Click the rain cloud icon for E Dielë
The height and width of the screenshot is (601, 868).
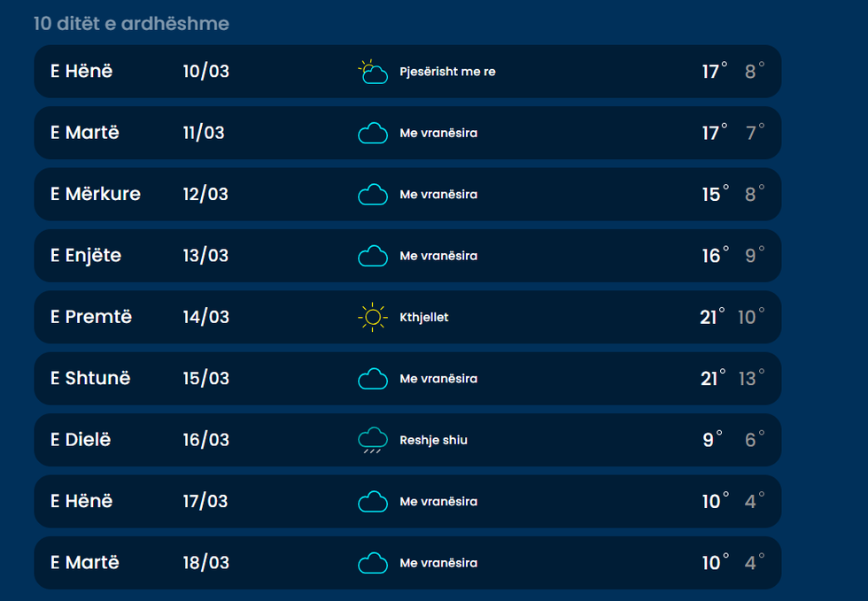[373, 440]
